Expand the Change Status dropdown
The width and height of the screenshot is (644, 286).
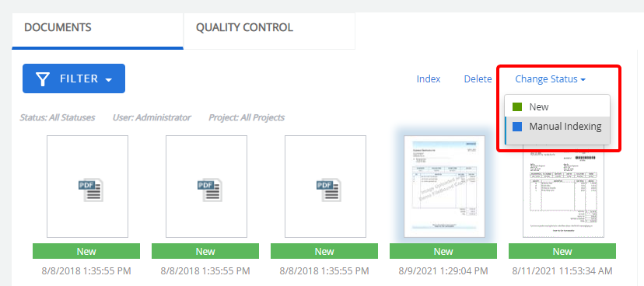point(551,78)
